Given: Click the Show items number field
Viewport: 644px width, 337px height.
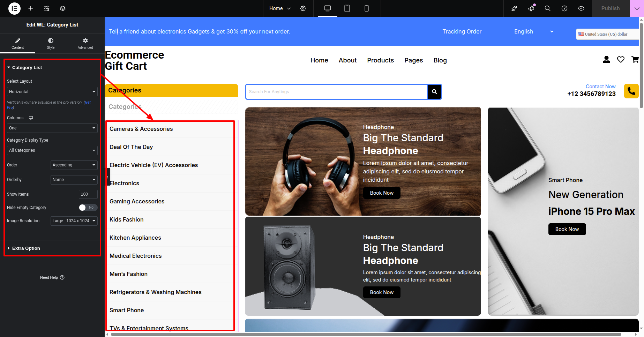Looking at the screenshot, I should tap(88, 194).
